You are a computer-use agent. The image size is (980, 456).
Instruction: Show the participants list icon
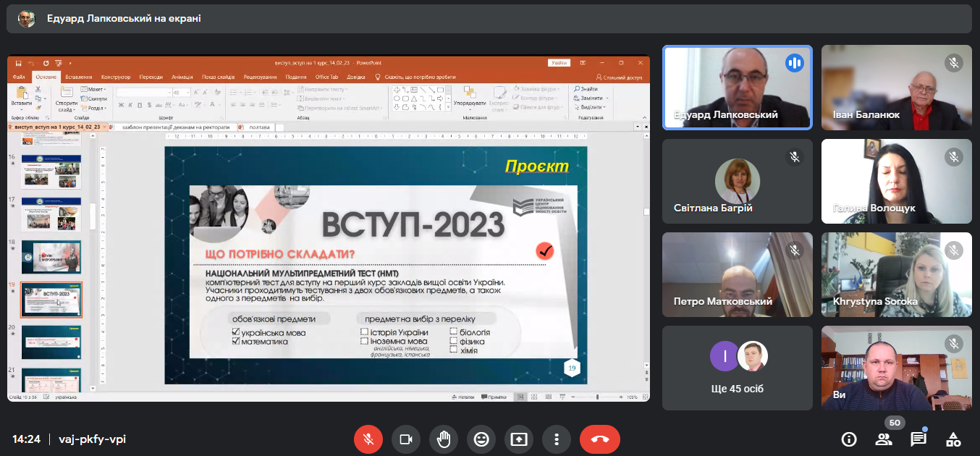tap(884, 439)
